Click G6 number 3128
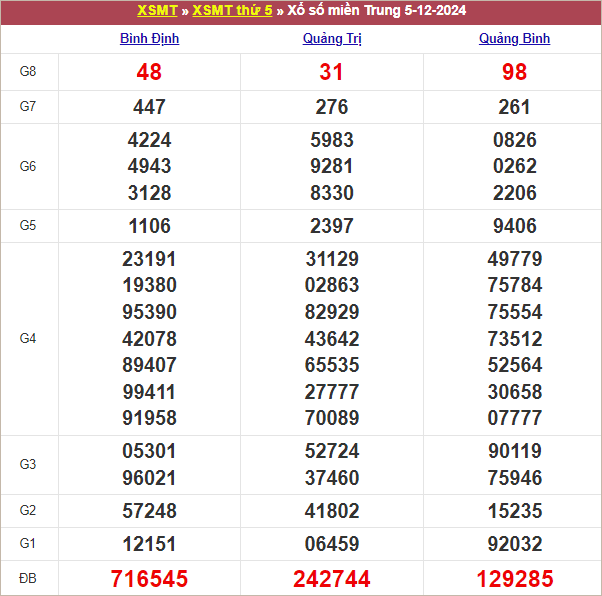602x596 pixels. click(x=149, y=193)
